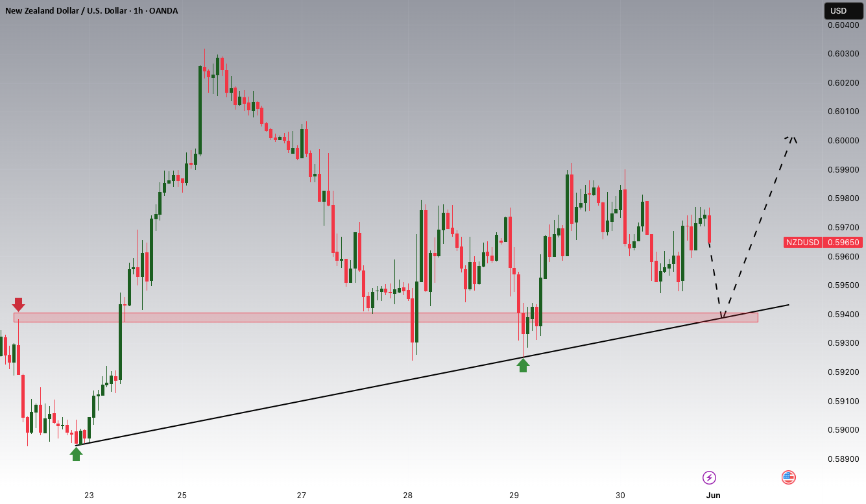Click the date label 25 on time axis
866x504 pixels.
click(182, 496)
